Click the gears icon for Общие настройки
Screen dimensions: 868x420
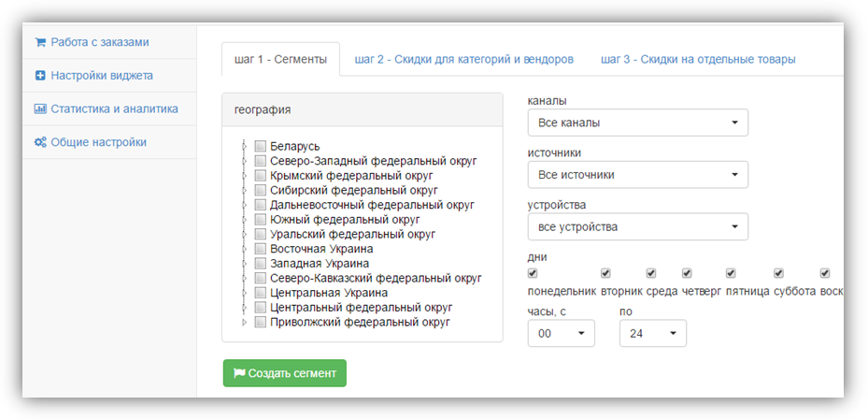(x=40, y=143)
